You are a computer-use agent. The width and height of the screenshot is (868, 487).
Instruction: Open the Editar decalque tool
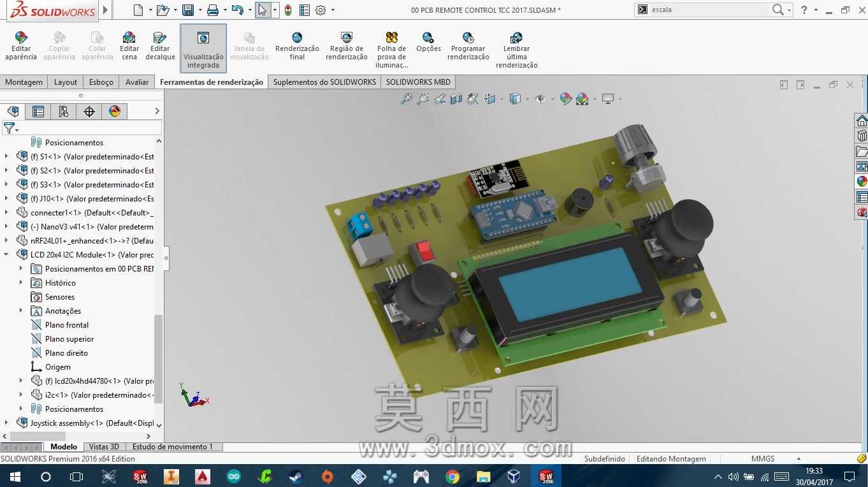[160, 46]
